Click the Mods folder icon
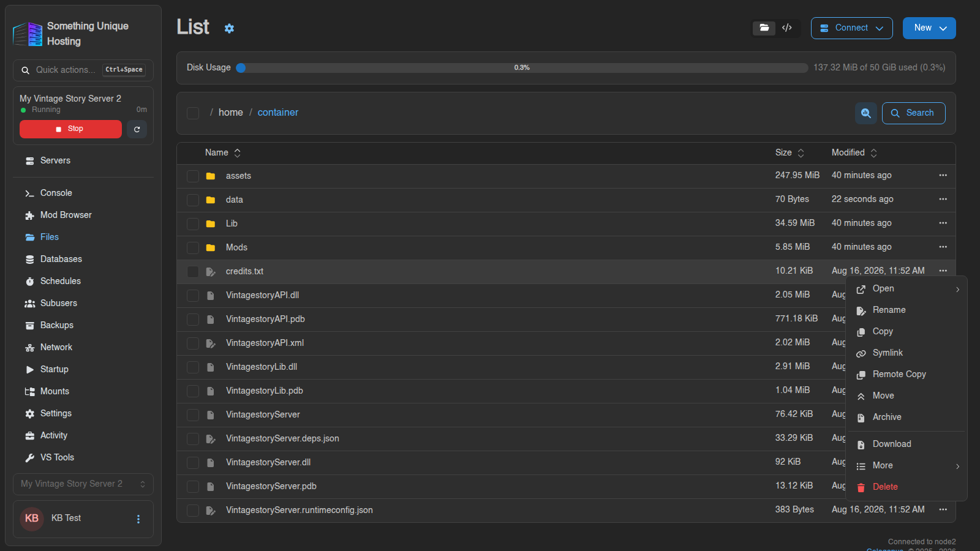 click(x=211, y=248)
